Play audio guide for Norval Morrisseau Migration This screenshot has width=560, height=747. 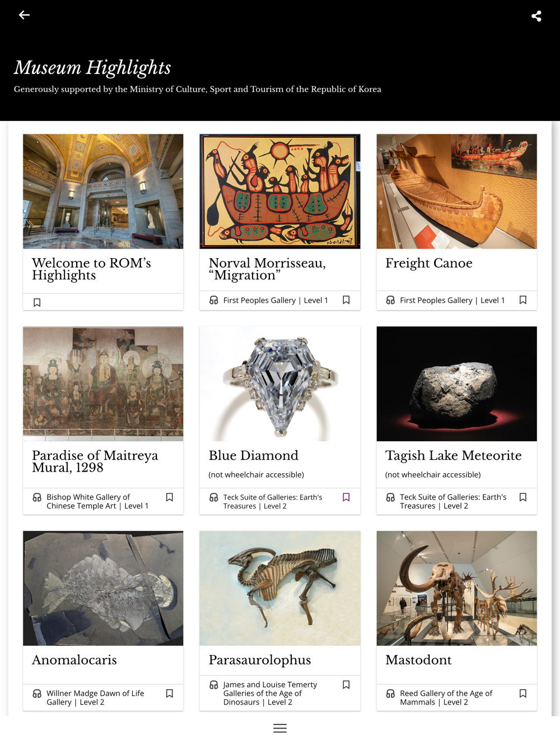[x=214, y=300]
